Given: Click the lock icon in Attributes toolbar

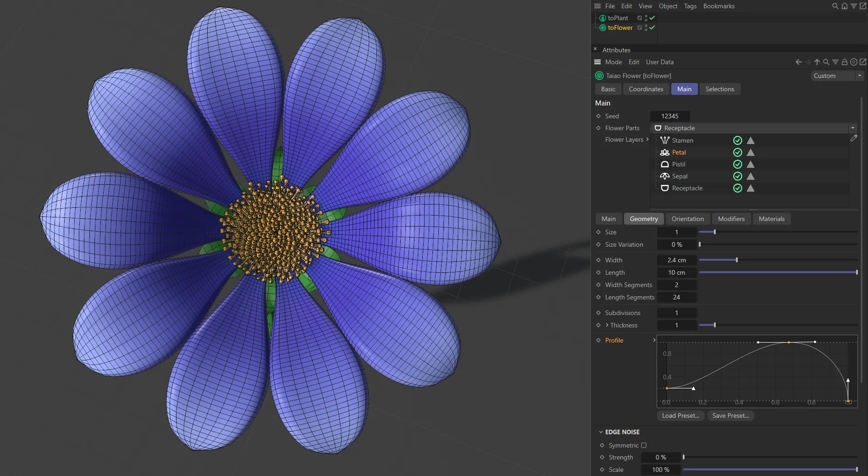Looking at the screenshot, I should (844, 62).
